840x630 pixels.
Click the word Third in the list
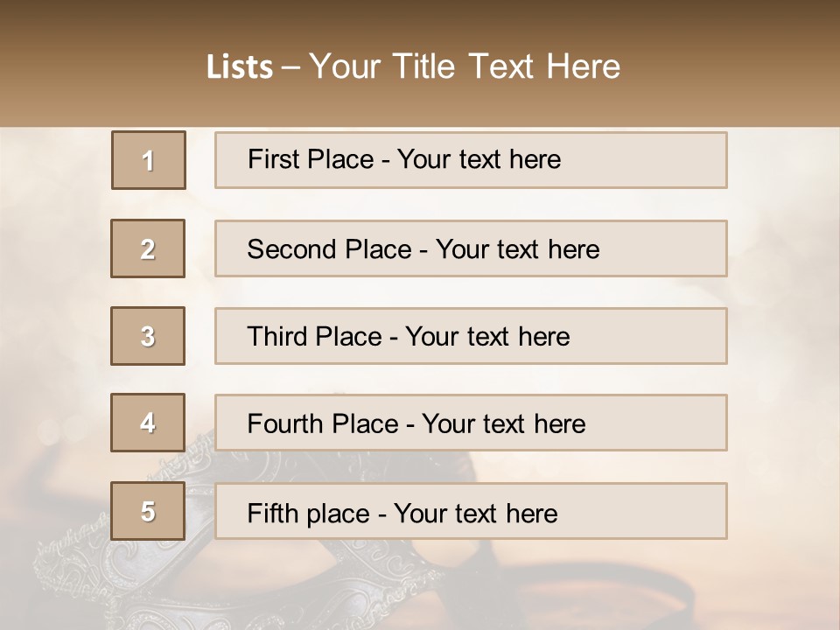click(277, 336)
